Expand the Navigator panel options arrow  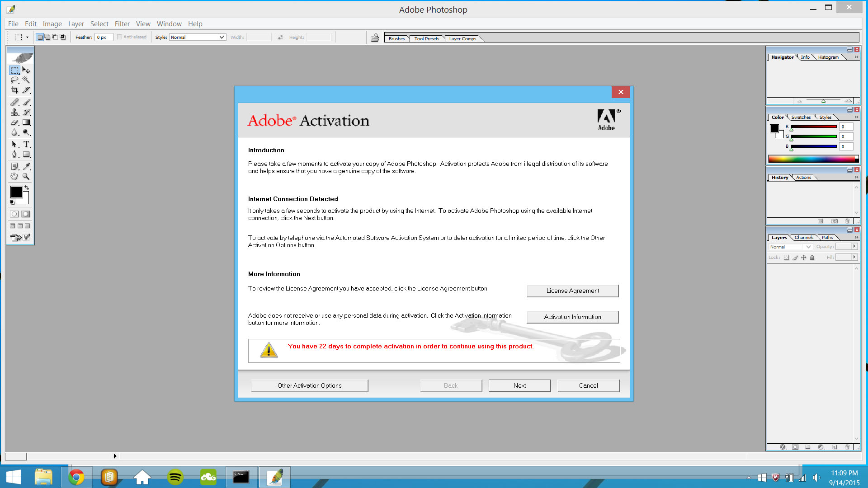[856, 57]
